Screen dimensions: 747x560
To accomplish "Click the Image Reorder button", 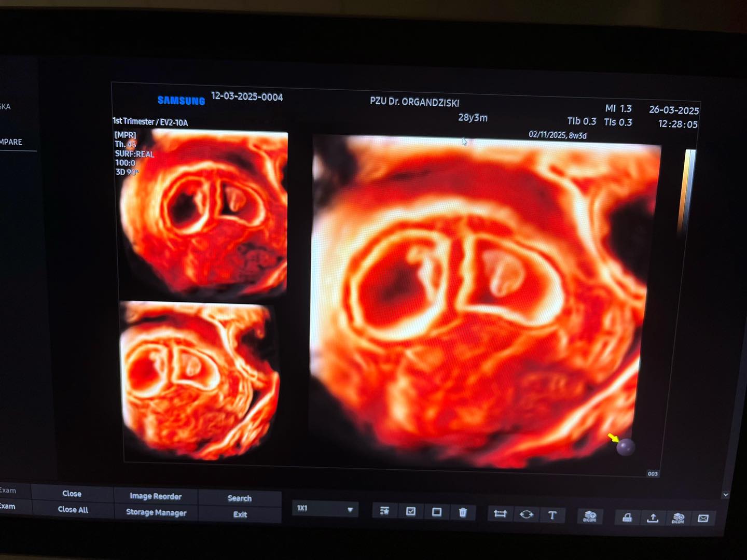I will point(156,496).
